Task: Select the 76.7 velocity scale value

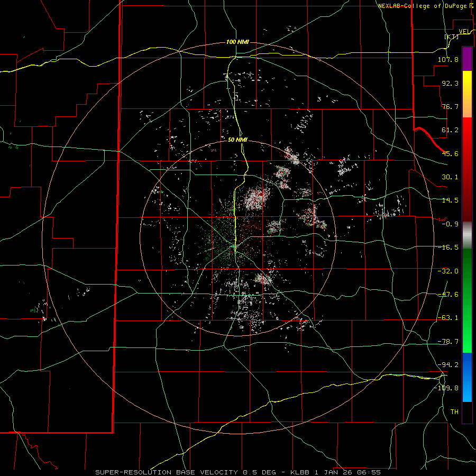Action: coord(450,106)
